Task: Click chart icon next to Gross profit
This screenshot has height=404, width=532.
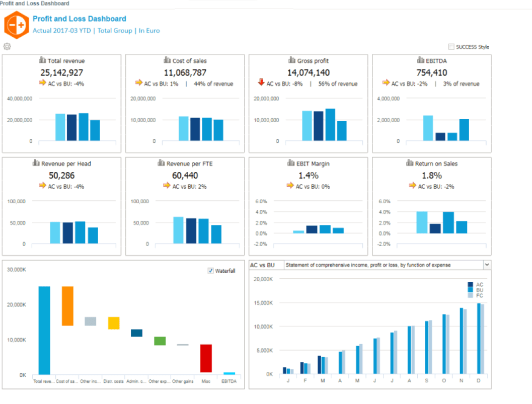Action: [x=292, y=60]
